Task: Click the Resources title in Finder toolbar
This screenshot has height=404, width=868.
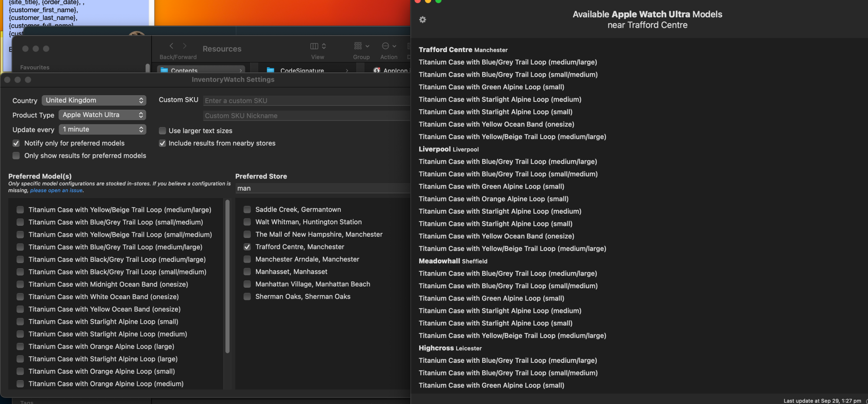Action: coord(222,49)
